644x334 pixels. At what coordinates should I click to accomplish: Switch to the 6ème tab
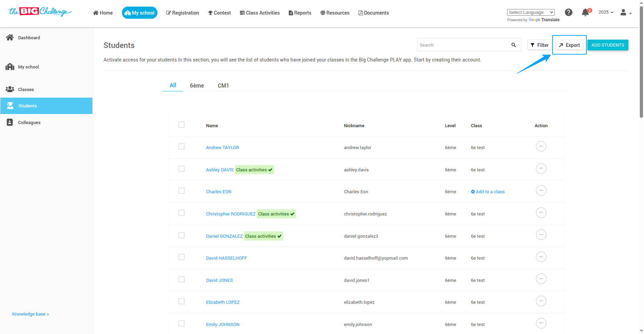point(197,85)
